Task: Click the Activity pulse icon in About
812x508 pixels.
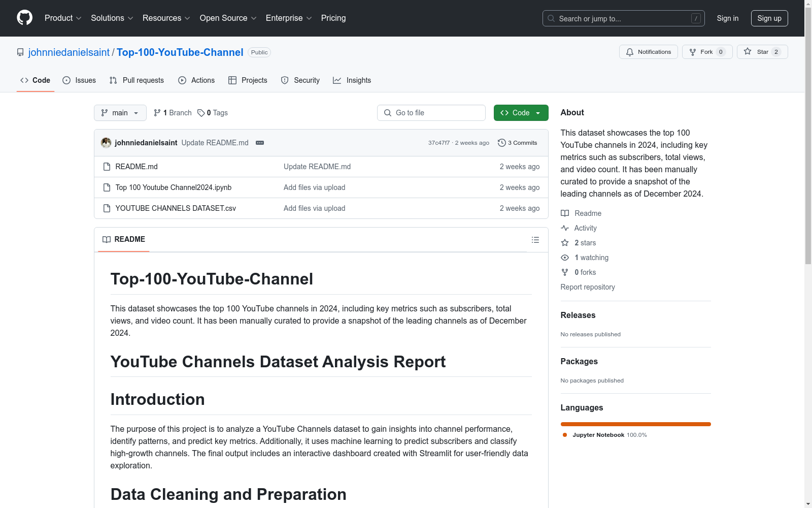Action: pos(565,228)
